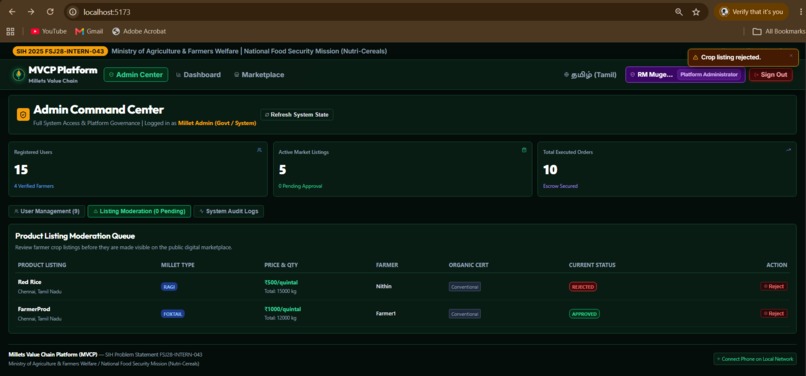Click the users icon on Registered Users card
Viewport: 806px width, 376px height.
point(259,150)
